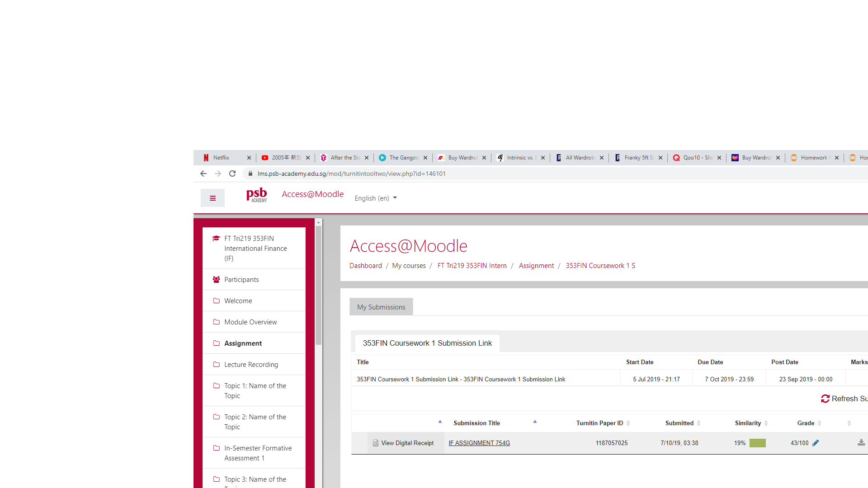Sort by Turnitin Paper ID column arrows
Image resolution: width=868 pixels, height=488 pixels.
pyautogui.click(x=628, y=423)
